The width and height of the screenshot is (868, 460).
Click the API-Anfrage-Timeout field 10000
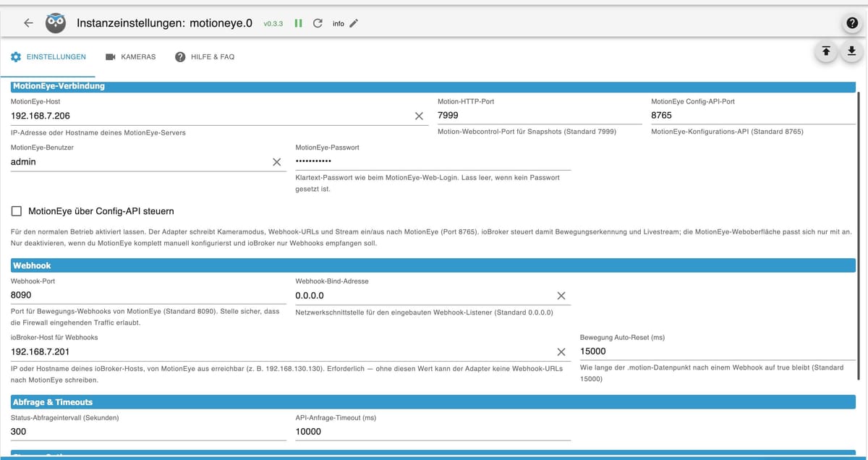coord(433,432)
